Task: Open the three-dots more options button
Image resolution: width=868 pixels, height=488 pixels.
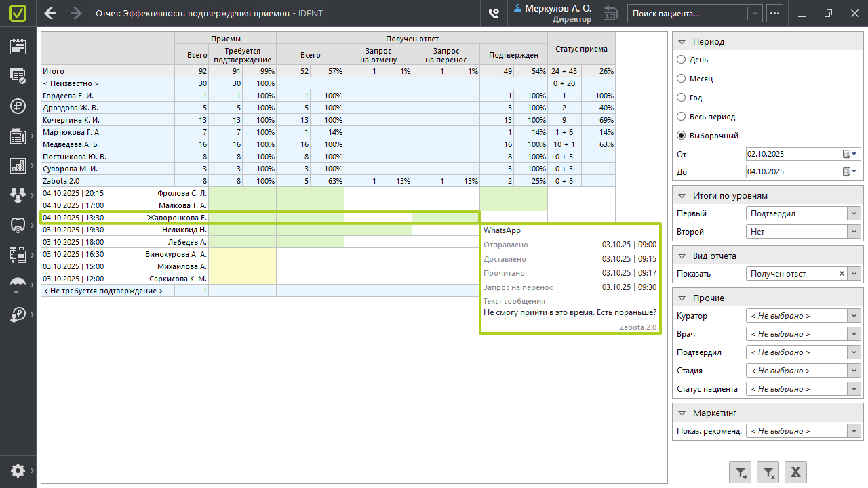Action: click(774, 13)
